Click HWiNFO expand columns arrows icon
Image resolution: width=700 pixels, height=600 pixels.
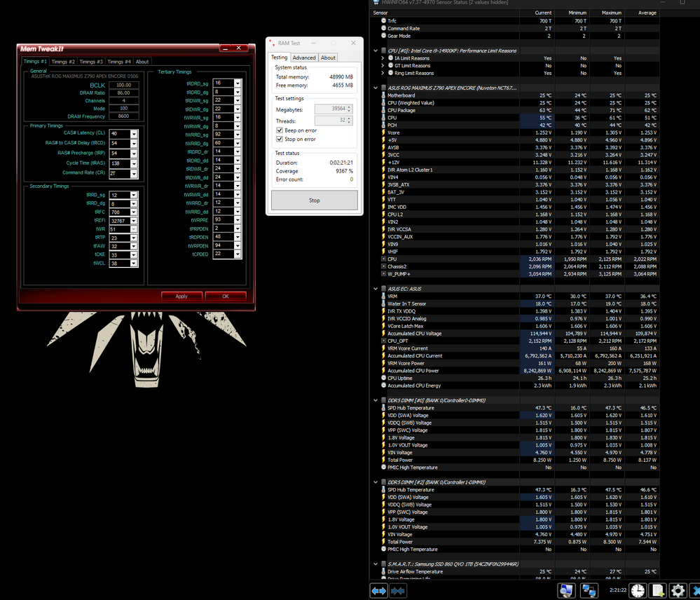pyautogui.click(x=378, y=591)
